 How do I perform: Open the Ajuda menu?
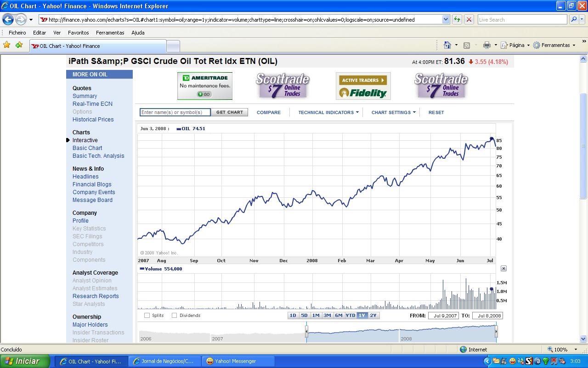[x=138, y=33]
